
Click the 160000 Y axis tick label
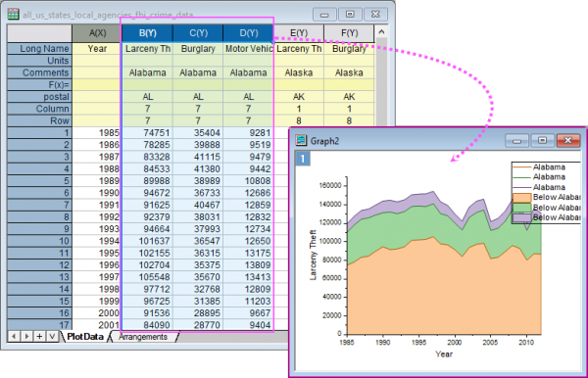(x=330, y=185)
